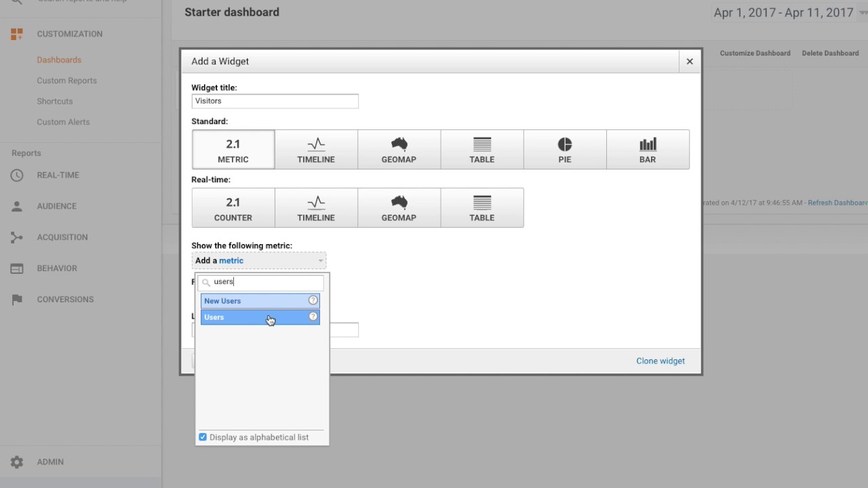868x488 pixels.
Task: Select the Geomap standard widget
Action: pyautogui.click(x=399, y=149)
